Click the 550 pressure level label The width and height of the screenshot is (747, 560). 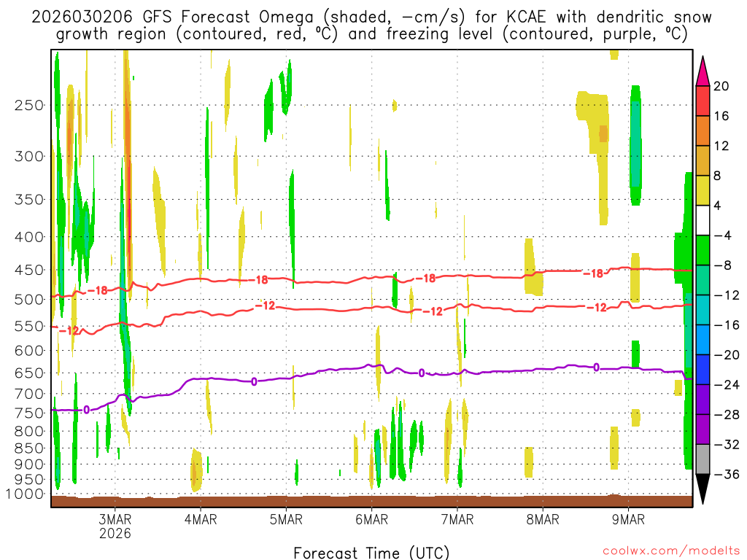pyautogui.click(x=29, y=326)
